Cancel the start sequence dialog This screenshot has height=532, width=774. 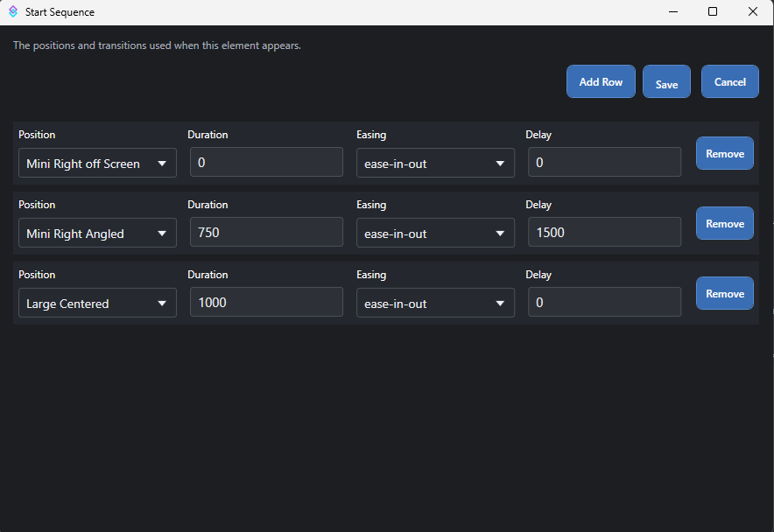coord(729,81)
